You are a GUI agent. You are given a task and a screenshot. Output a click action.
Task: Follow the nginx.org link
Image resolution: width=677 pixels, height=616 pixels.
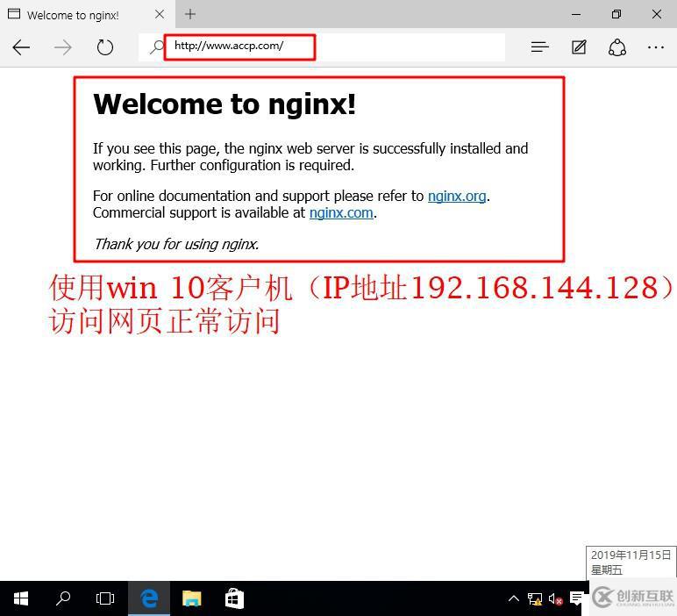(457, 196)
